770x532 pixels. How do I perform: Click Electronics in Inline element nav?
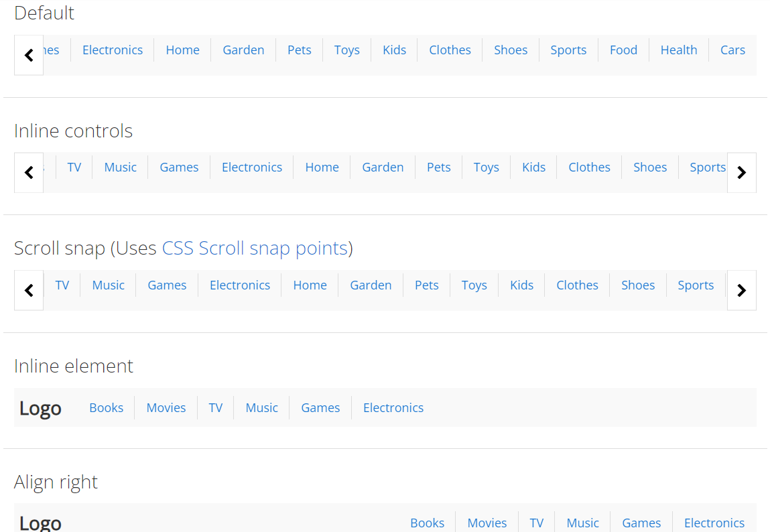393,408
